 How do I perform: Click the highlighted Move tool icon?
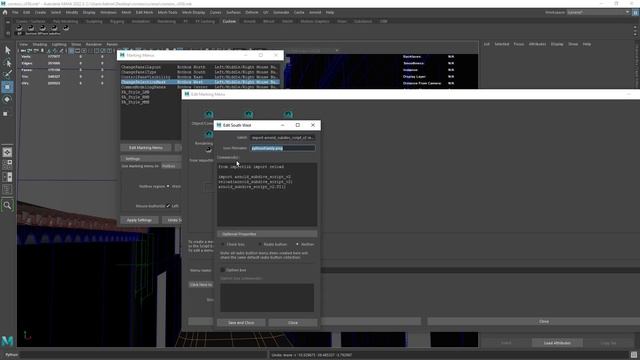coord(7,87)
